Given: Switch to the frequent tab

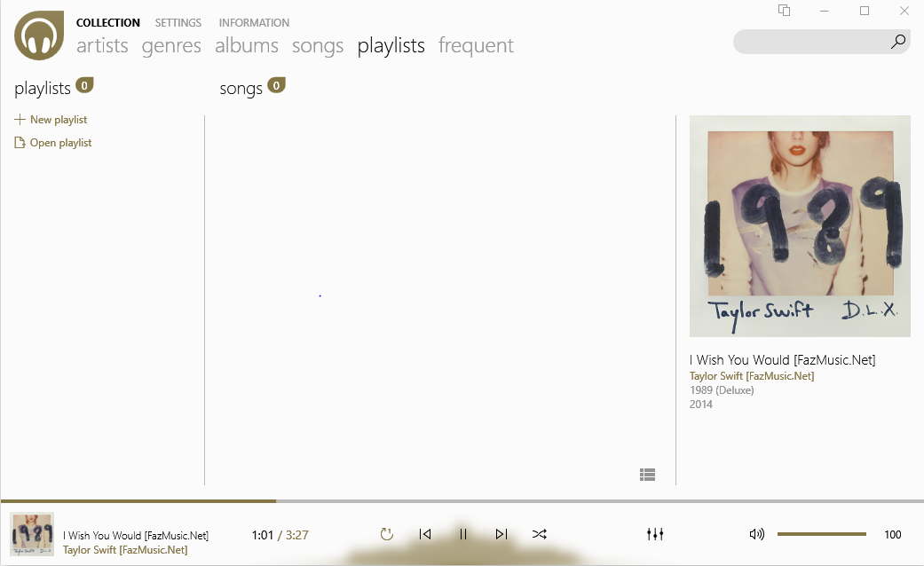Looking at the screenshot, I should 476,45.
